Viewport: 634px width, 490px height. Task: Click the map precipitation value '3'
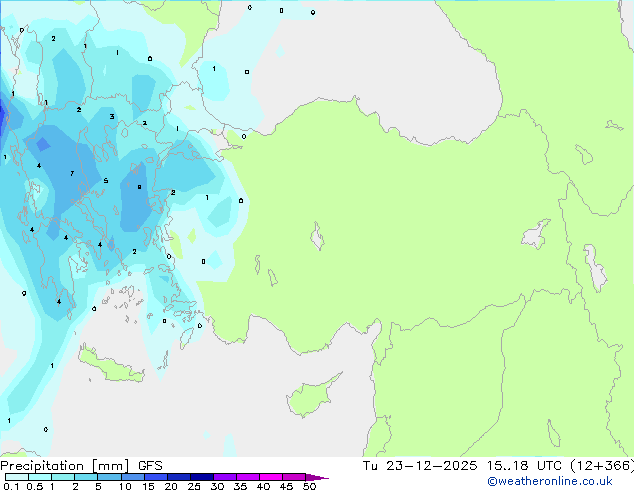click(112, 116)
